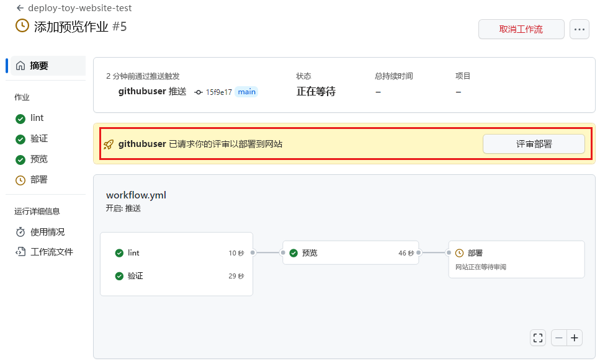Select the 摘要 summary tab
The height and width of the screenshot is (364, 600).
tap(48, 66)
